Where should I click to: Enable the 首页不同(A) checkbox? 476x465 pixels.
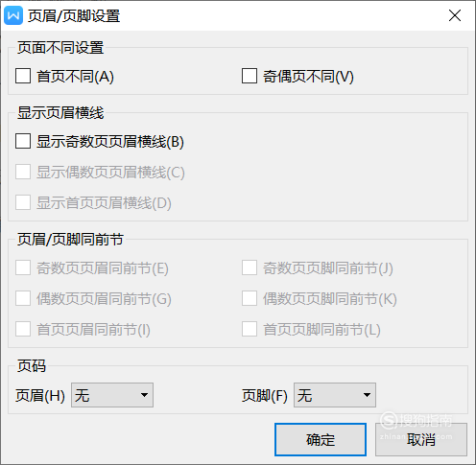(x=23, y=76)
